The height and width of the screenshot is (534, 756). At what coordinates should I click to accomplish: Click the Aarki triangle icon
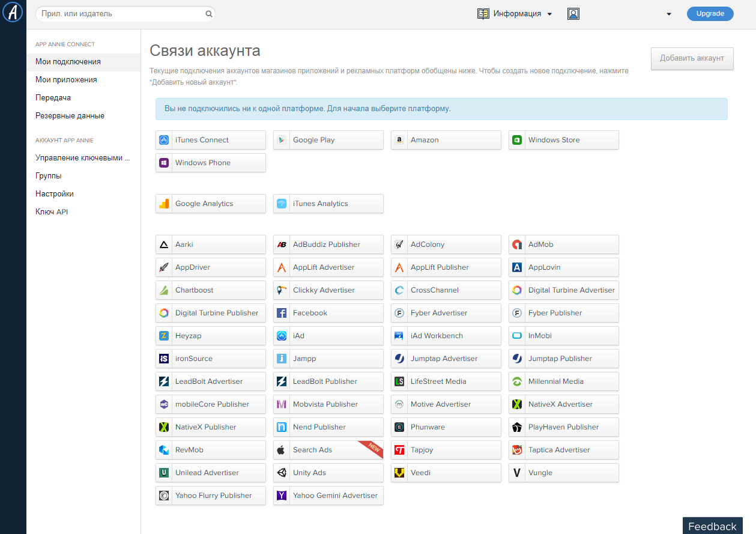point(164,244)
